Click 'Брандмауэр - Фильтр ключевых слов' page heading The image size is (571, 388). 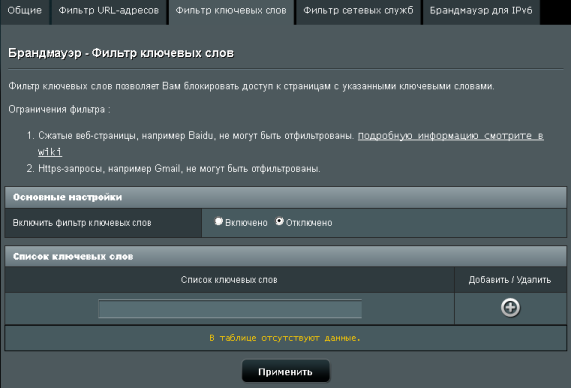coord(121,53)
